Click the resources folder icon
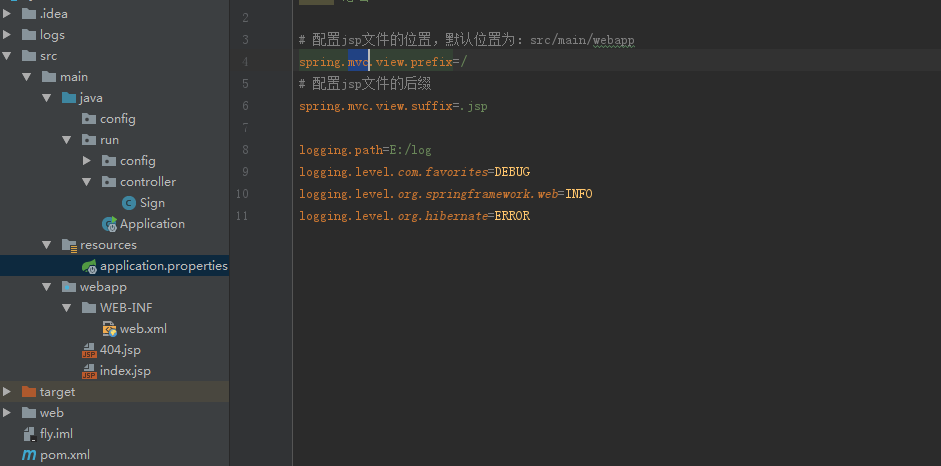Viewport: 941px width, 466px height. click(70, 245)
